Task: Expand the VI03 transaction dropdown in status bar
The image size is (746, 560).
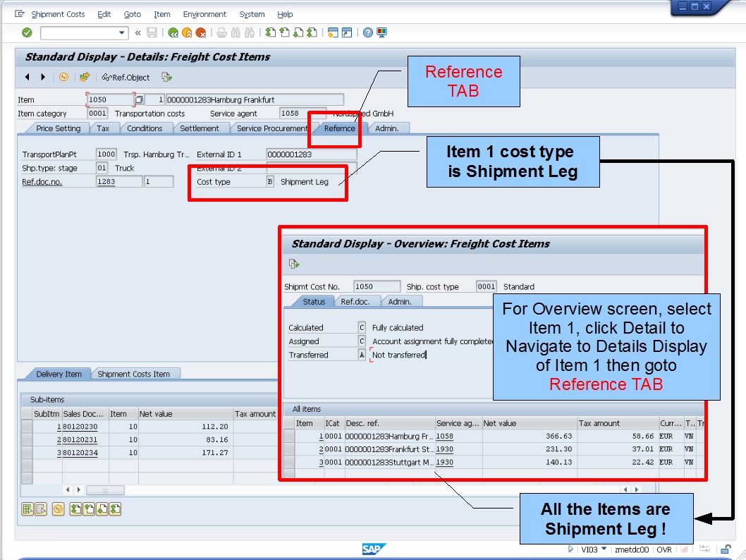Action: (604, 549)
